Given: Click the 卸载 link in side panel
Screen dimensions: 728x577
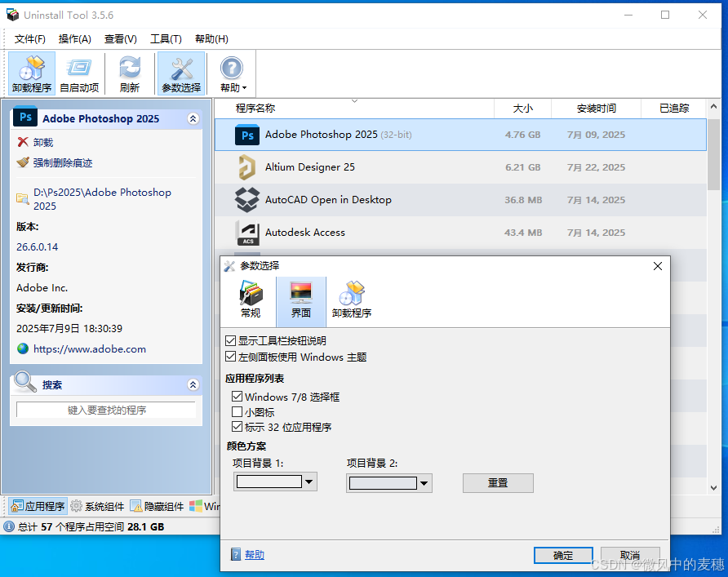Looking at the screenshot, I should click(x=43, y=143).
